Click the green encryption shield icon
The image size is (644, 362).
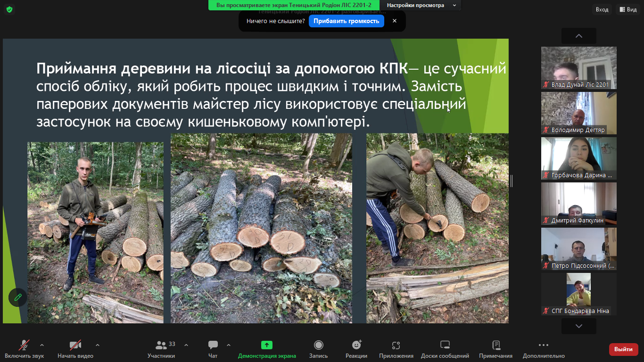pos(9,9)
